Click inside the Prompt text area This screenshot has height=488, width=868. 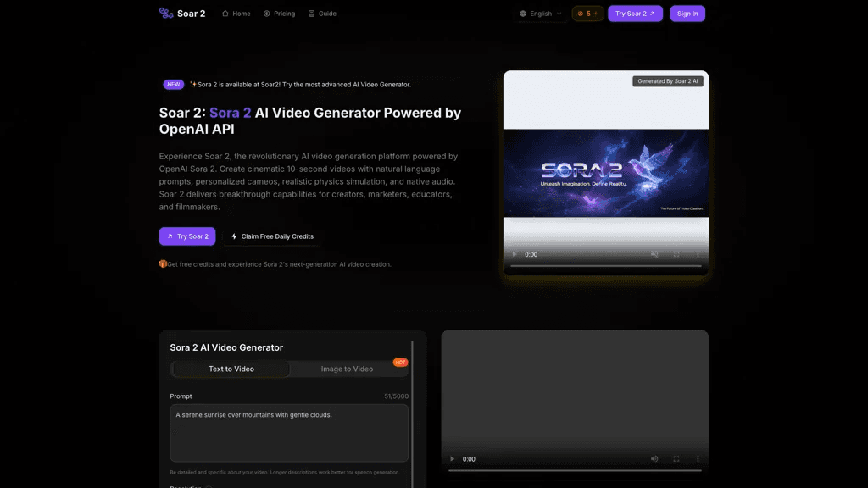(x=289, y=433)
